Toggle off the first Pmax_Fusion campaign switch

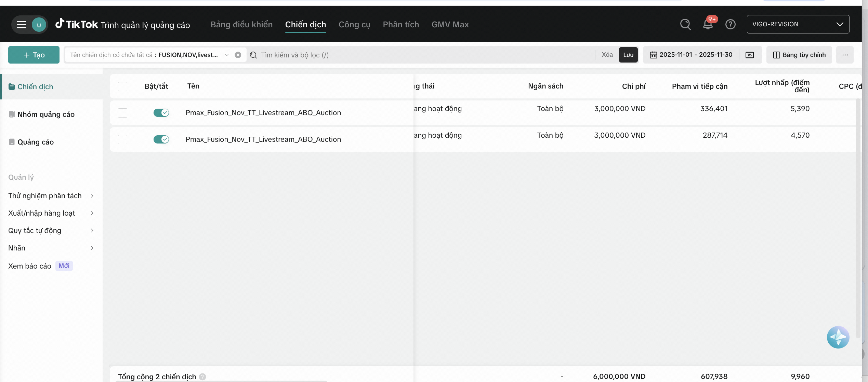pyautogui.click(x=161, y=112)
